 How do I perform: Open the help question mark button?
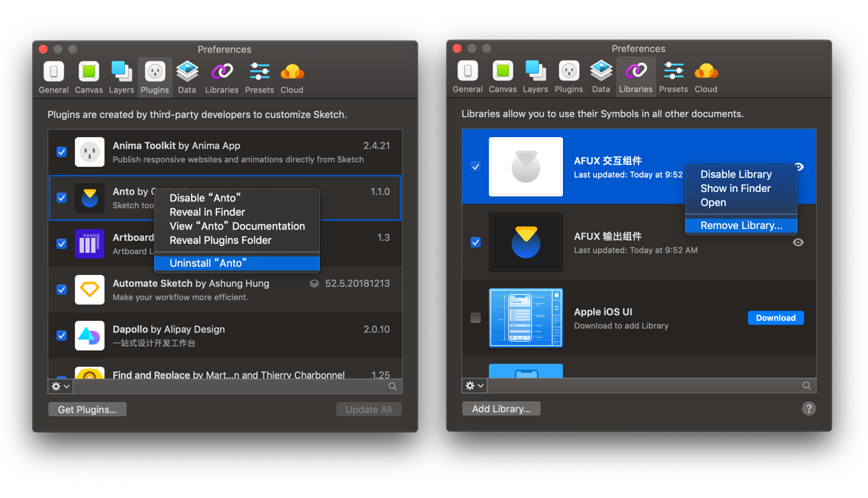pos(809,409)
